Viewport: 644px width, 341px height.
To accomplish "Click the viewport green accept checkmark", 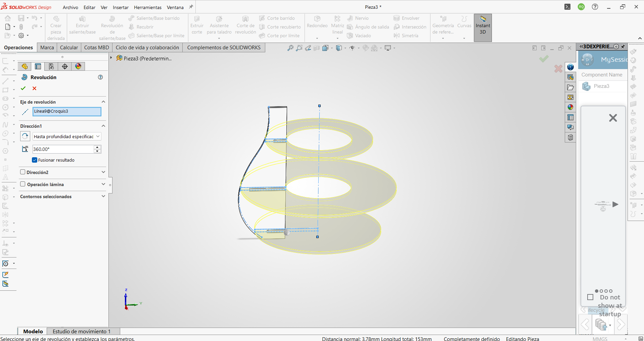I will click(544, 59).
